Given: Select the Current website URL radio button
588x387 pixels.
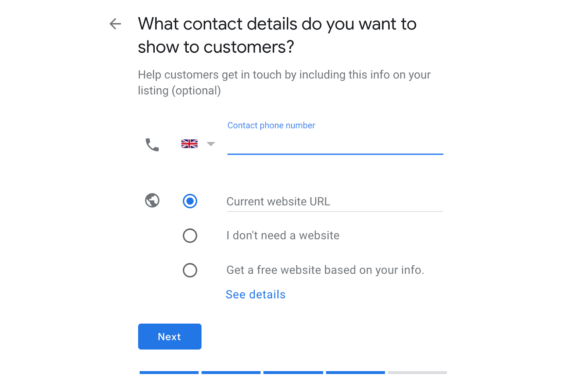Looking at the screenshot, I should coord(190,201).
